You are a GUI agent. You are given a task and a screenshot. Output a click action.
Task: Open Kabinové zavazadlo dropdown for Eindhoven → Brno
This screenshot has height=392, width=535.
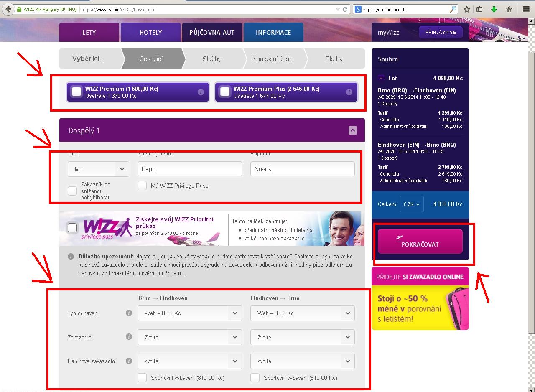coord(303,361)
